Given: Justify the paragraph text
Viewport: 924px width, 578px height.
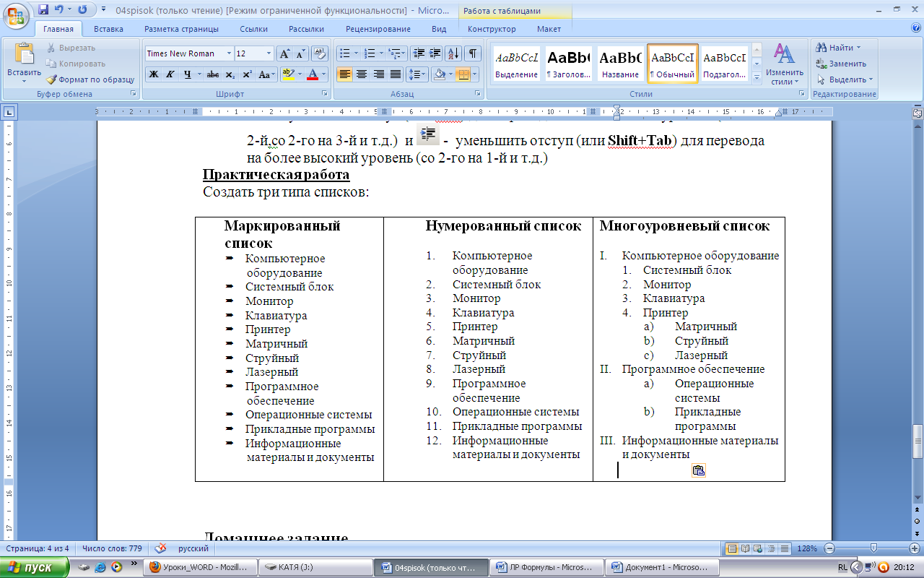Looking at the screenshot, I should [395, 74].
